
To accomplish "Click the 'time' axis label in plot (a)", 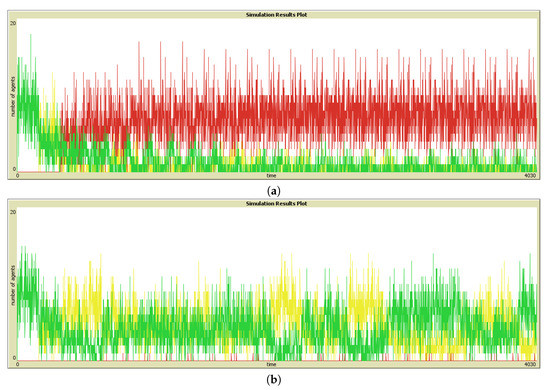I will tap(271, 175).
